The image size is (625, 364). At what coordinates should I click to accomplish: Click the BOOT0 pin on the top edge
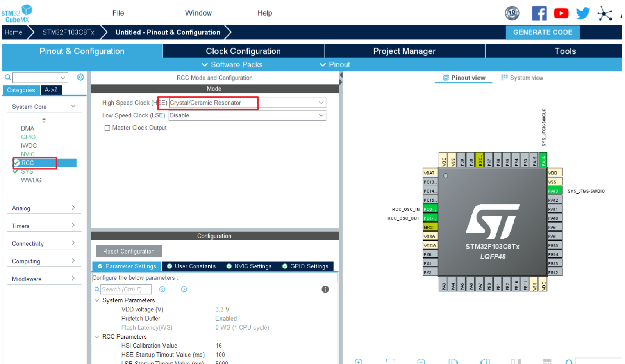(480, 160)
